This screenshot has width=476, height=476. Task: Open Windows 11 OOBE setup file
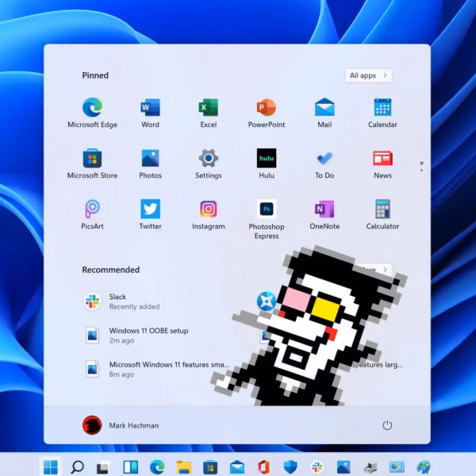(136, 335)
